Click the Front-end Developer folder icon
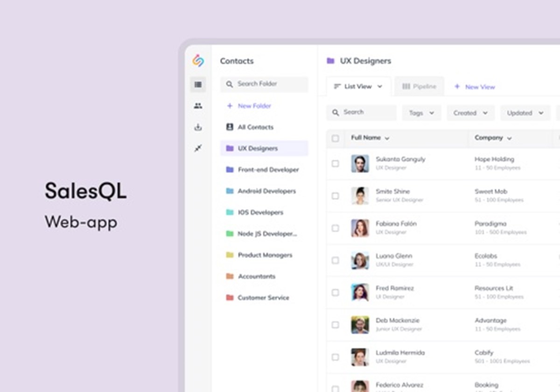 [230, 170]
